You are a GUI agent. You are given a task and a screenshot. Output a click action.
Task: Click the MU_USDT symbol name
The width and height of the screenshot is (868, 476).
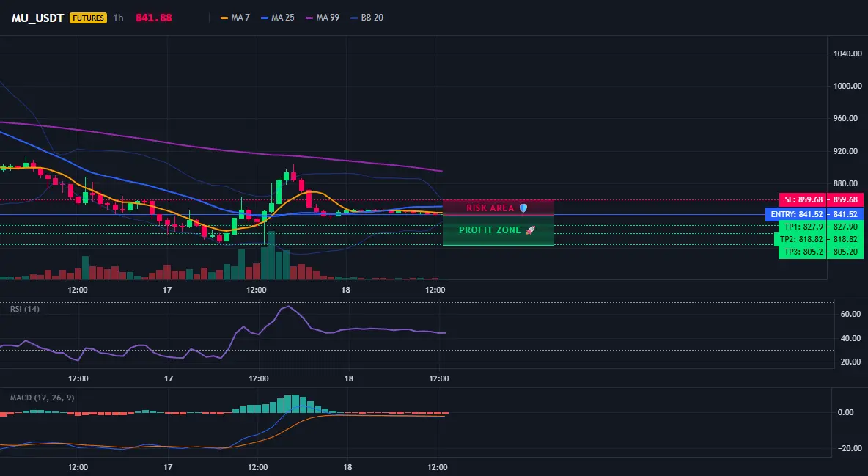(37, 18)
